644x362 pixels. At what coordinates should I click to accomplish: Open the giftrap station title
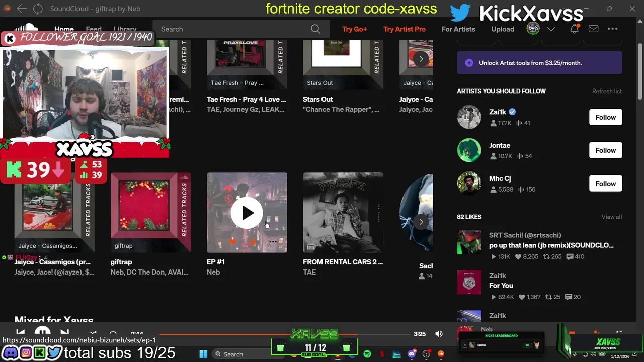121,262
